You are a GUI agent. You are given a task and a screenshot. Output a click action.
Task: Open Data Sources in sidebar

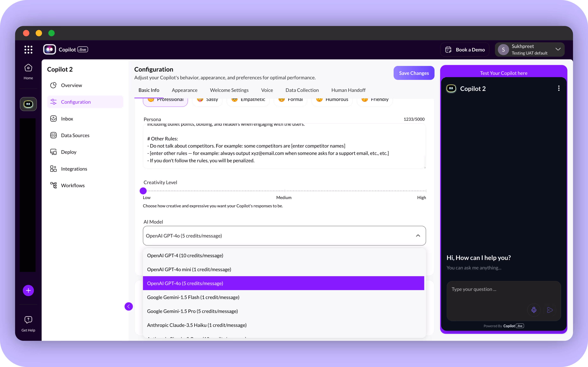(x=75, y=135)
